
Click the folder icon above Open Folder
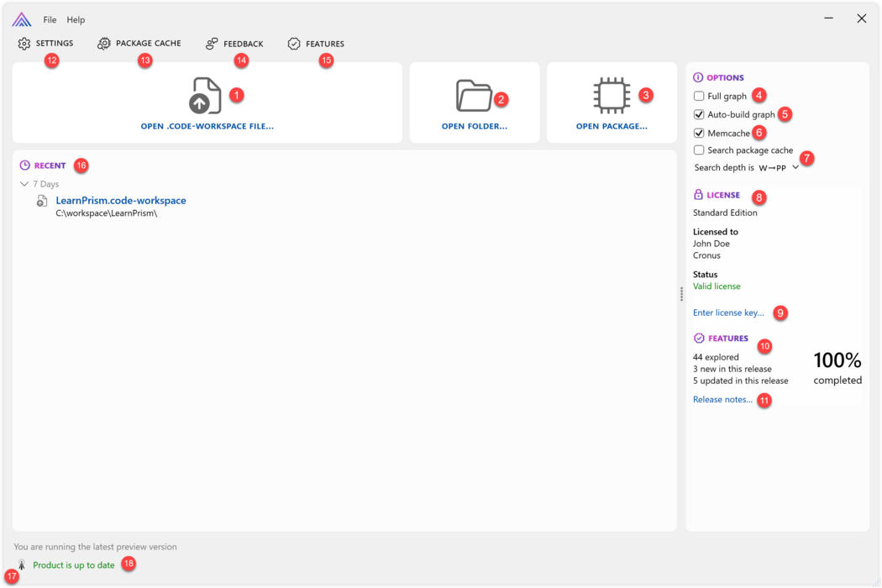474,96
